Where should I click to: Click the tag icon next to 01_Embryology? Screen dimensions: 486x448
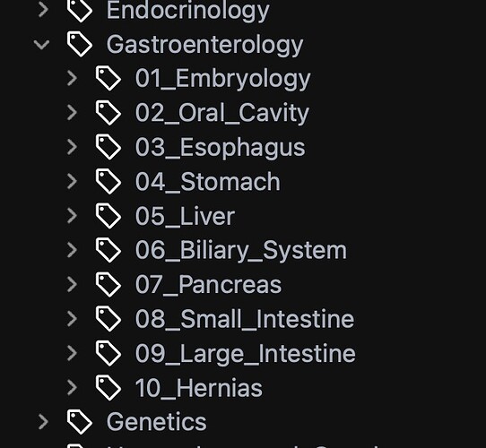click(108, 78)
